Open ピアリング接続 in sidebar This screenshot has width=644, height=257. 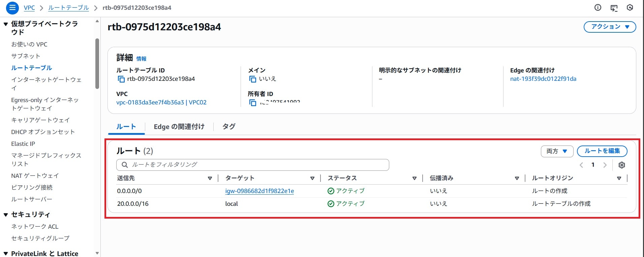tap(32, 188)
